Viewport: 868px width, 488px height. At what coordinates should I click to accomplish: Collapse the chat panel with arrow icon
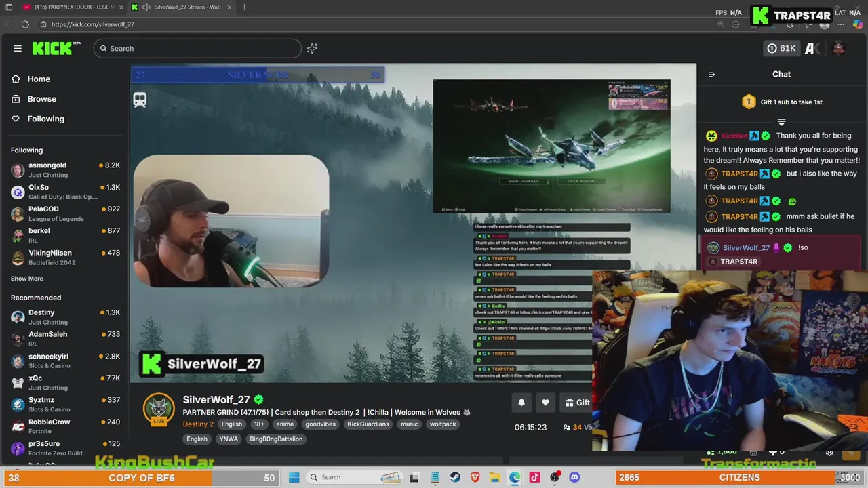tap(711, 75)
